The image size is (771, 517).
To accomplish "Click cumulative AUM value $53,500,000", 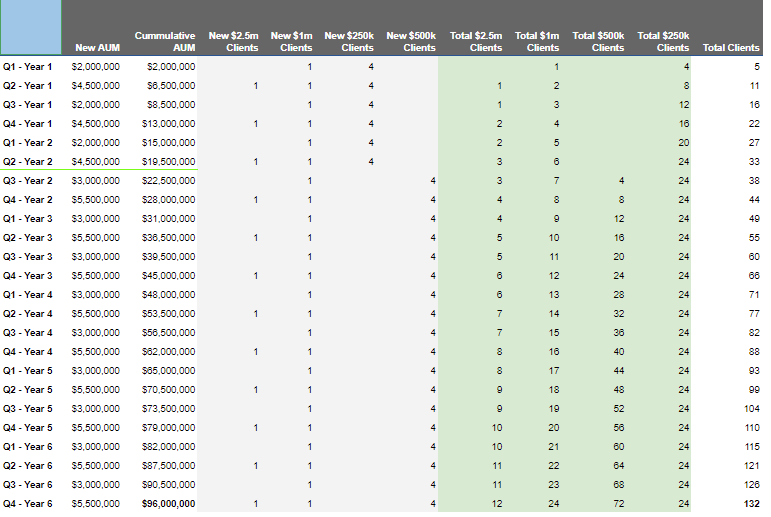I will pos(168,314).
